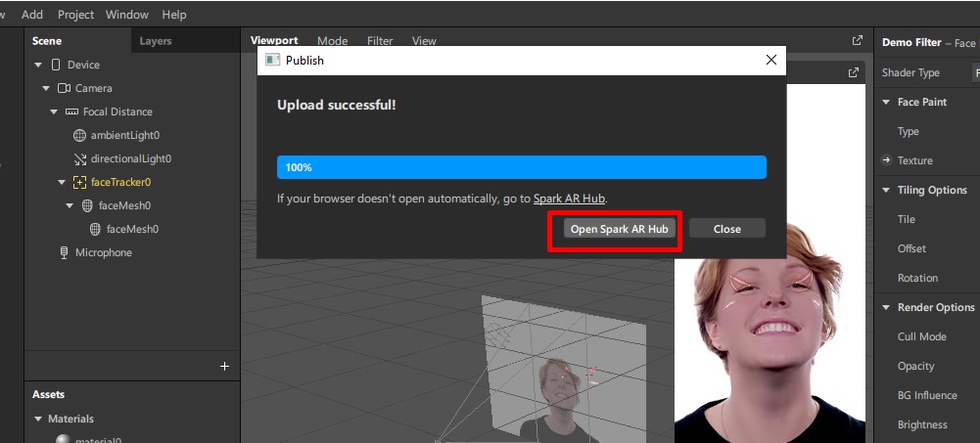This screenshot has width=980, height=443.
Task: Click the Rotation property label
Action: (917, 278)
